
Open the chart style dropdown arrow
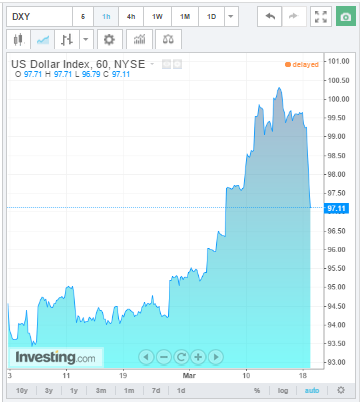86,40
